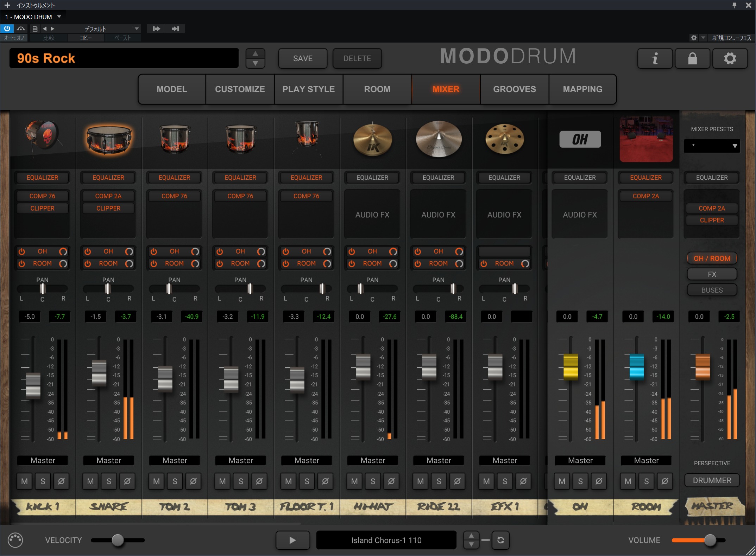Select the Tom 2 drum image
This screenshot has height=556, width=756.
pos(175,139)
